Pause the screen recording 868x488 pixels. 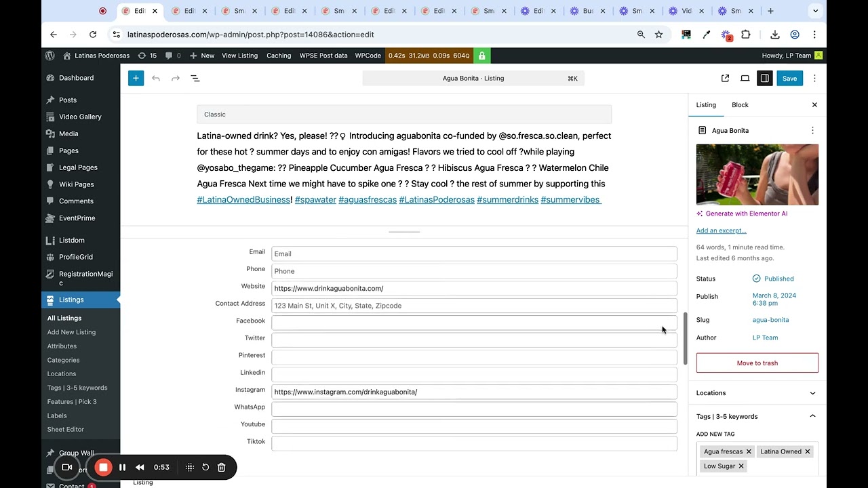point(122,467)
